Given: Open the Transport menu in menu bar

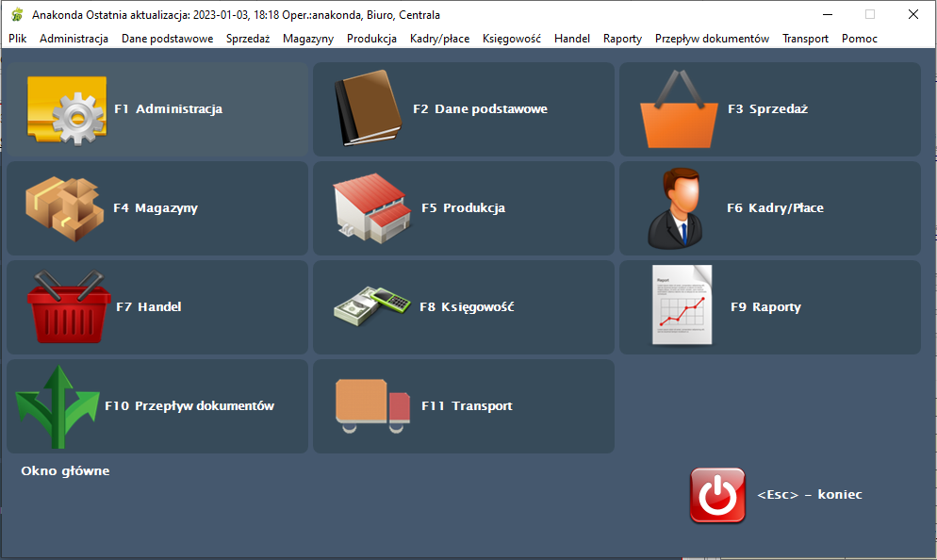Looking at the screenshot, I should pos(806,39).
